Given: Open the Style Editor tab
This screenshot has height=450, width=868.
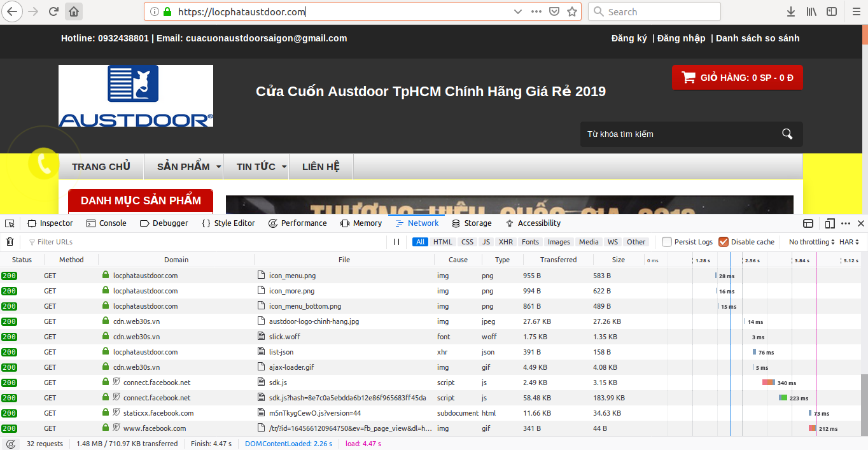Looking at the screenshot, I should pyautogui.click(x=228, y=223).
